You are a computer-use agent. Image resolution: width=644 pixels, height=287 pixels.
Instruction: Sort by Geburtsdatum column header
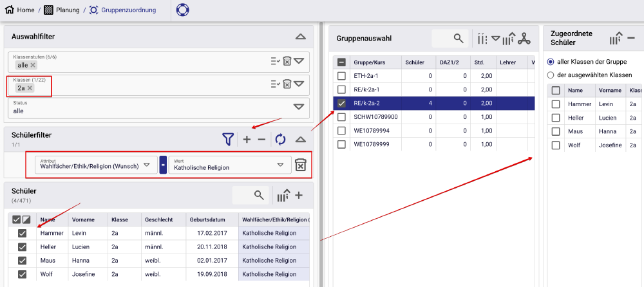click(x=206, y=219)
